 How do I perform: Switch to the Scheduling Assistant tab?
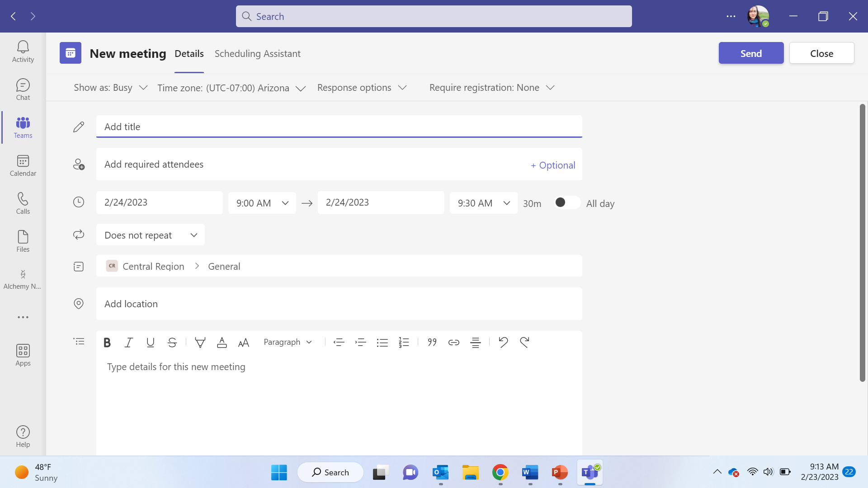click(x=257, y=53)
